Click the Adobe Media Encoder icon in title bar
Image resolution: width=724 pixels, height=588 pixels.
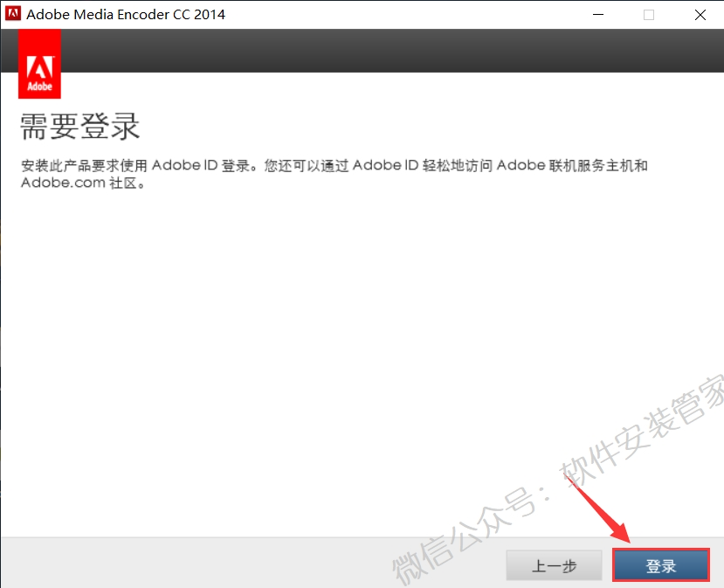12,14
